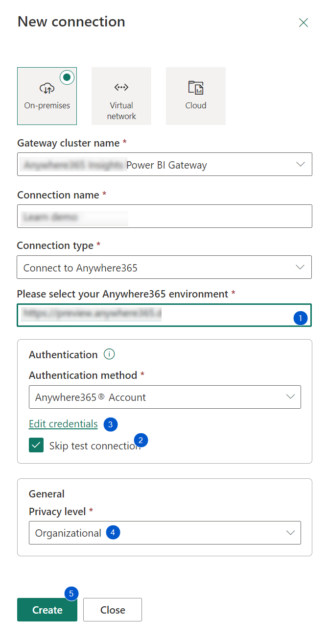Click the Authentication info icon
This screenshot has width=327, height=644.
110,354
